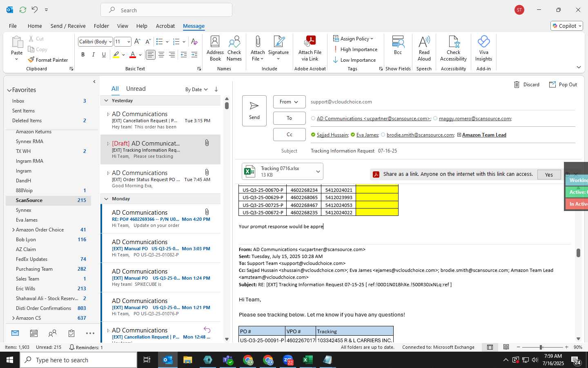Center align the message text
Screen dimensions: 588x368
coord(161,54)
